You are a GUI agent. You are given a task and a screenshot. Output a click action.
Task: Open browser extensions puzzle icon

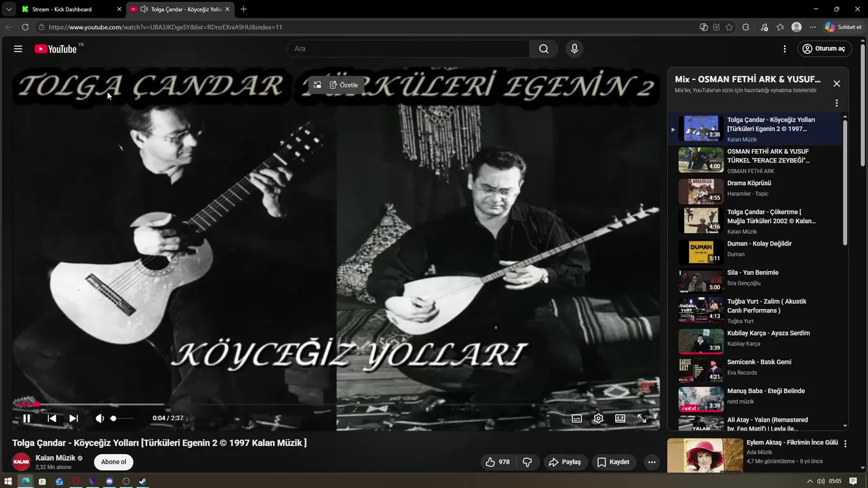click(x=746, y=27)
